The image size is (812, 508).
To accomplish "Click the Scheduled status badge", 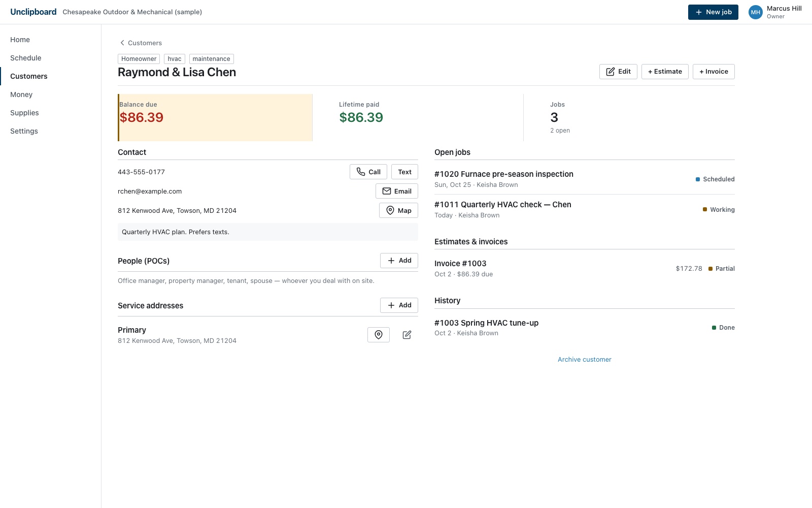I will 715,179.
